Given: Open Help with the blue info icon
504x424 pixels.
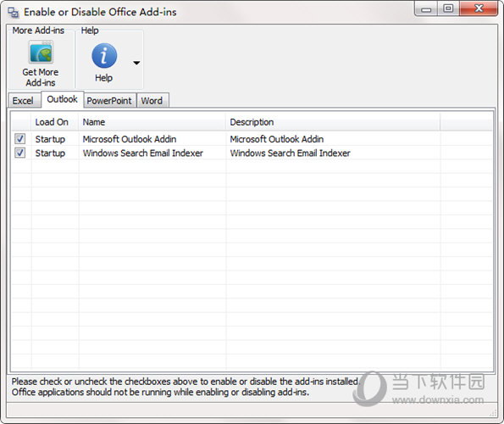Looking at the screenshot, I should [x=104, y=56].
